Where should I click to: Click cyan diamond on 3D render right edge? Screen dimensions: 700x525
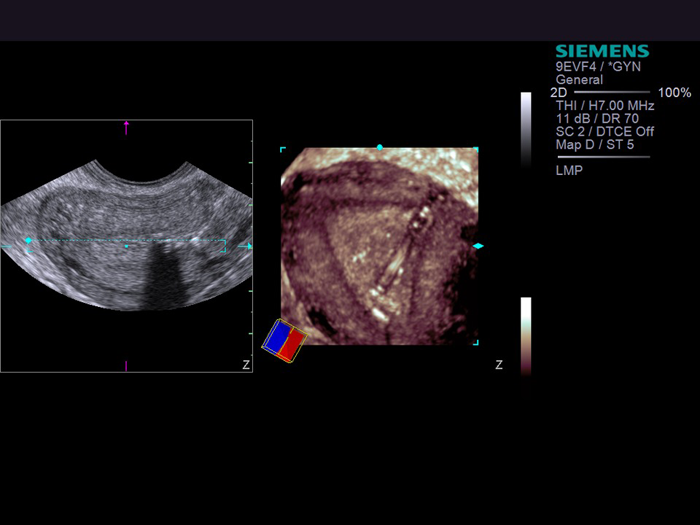[x=478, y=246]
